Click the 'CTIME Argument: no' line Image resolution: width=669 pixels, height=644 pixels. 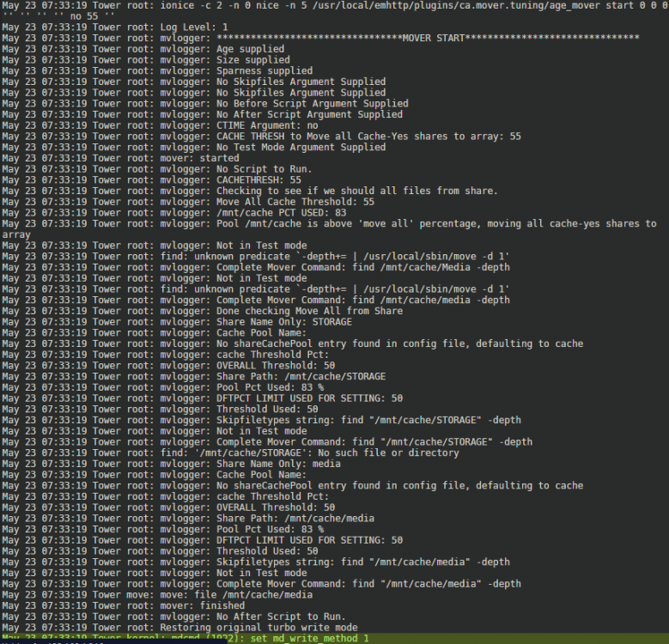click(160, 125)
